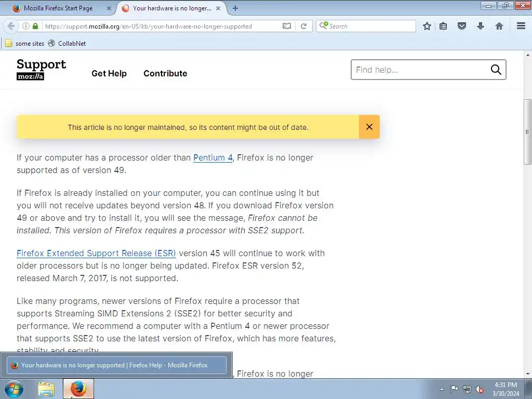The height and width of the screenshot is (399, 532).
Task: Save page to Pocket icon
Action: (x=462, y=26)
